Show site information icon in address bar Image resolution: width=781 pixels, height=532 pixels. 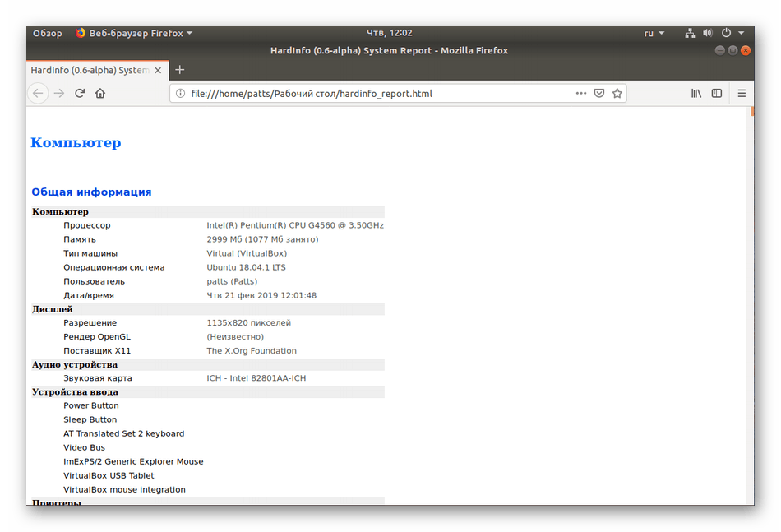[181, 93]
